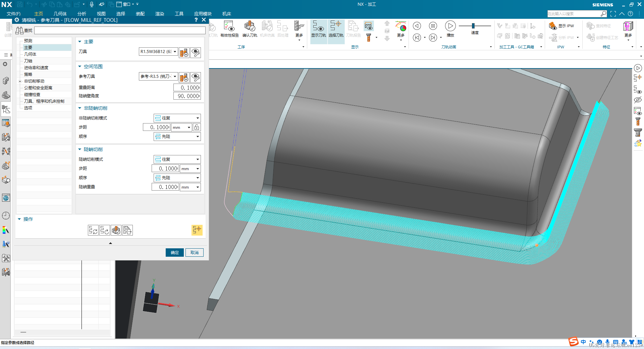Click the 播放 play button in 刀轨动画
Viewport: 644px width, 349px height.
(450, 28)
